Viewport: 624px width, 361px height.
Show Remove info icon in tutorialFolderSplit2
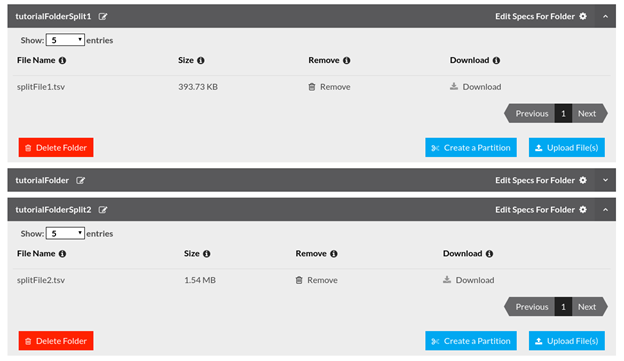point(334,254)
